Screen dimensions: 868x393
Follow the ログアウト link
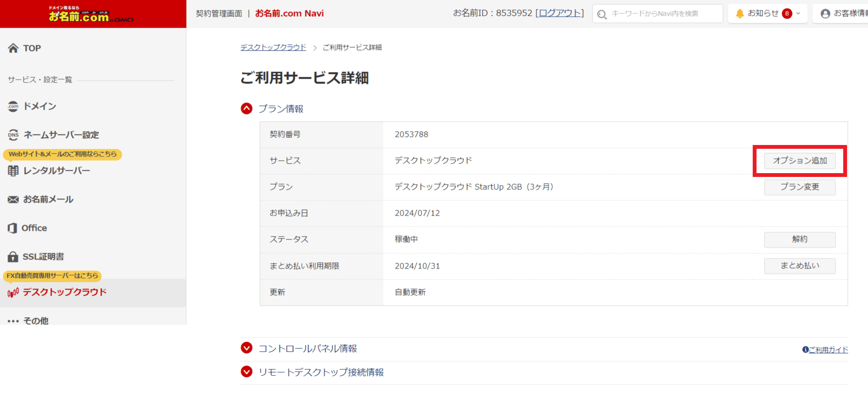tap(559, 13)
